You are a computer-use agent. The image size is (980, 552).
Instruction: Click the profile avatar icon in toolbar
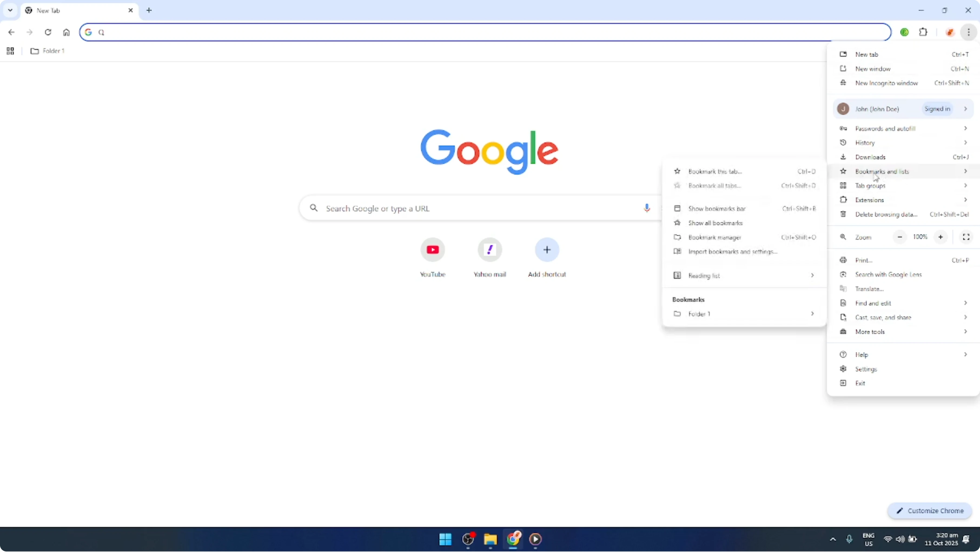(x=950, y=32)
